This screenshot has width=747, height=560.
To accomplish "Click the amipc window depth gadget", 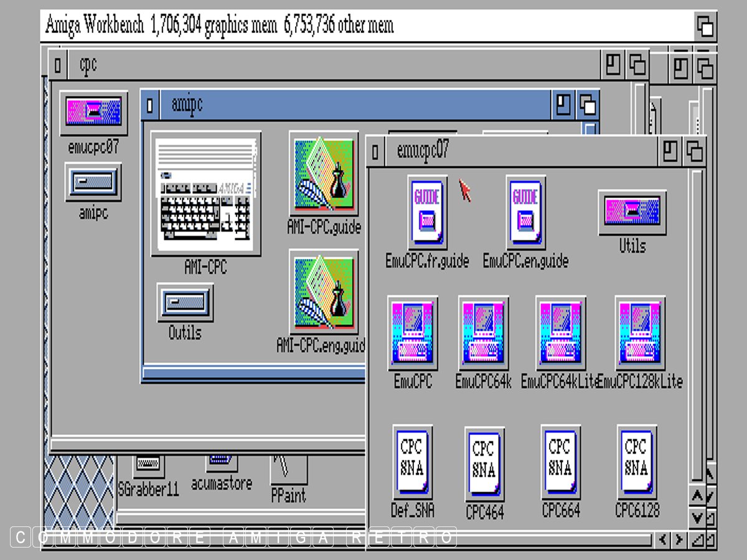I will tap(588, 105).
